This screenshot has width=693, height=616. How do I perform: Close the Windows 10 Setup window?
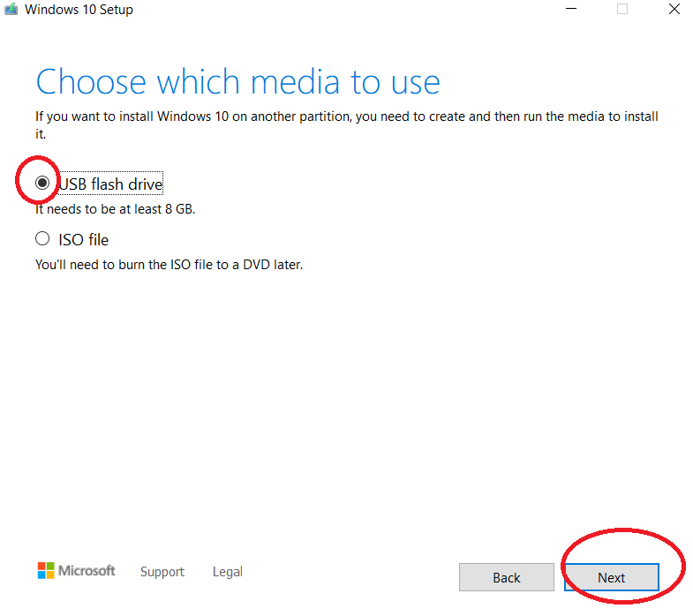[674, 9]
